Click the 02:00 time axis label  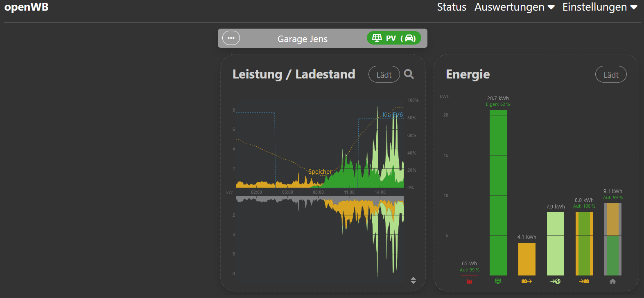(256, 192)
